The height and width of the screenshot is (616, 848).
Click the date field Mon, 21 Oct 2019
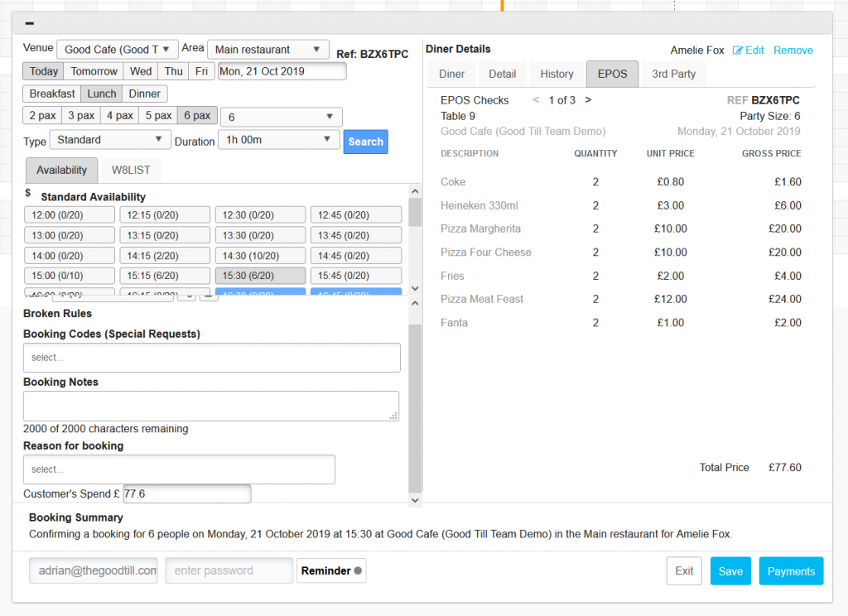(282, 71)
